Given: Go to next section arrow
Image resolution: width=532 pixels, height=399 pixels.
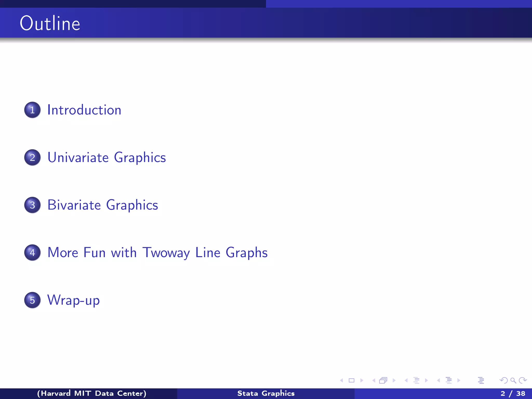Looking at the screenshot, I should tap(459, 380).
